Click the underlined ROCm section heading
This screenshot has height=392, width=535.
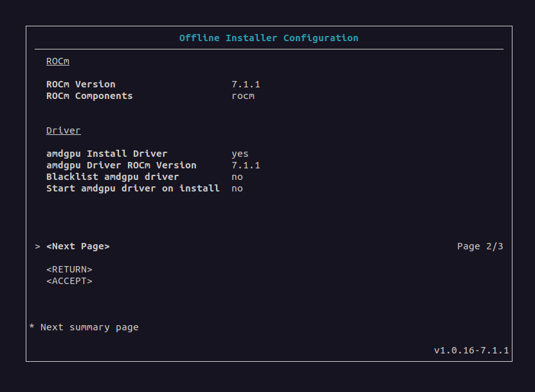coord(57,61)
